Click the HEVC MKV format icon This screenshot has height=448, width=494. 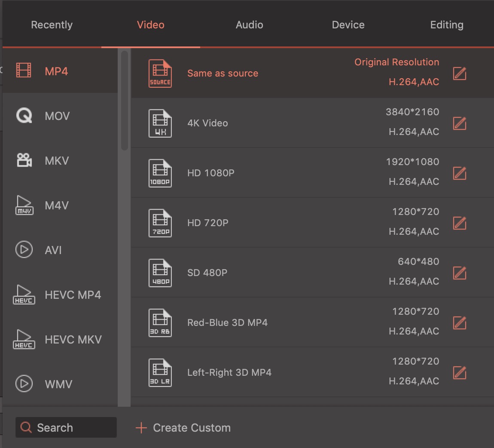click(24, 339)
